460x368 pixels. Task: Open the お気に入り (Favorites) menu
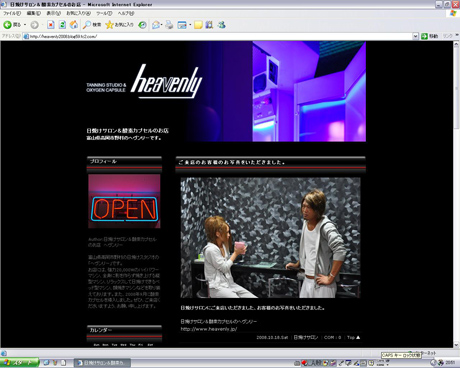(x=78, y=13)
